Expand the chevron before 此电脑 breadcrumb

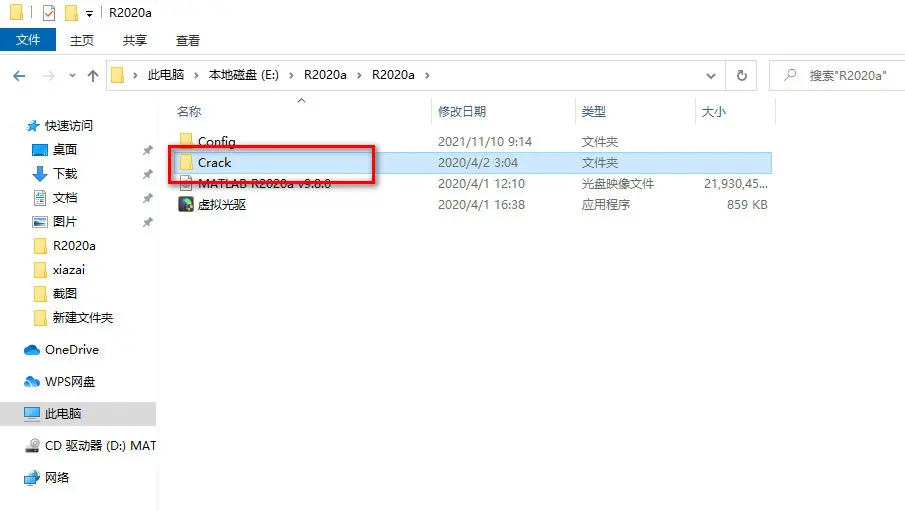tap(135, 76)
